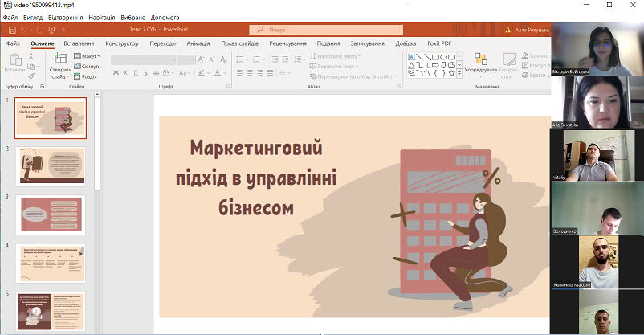Screen dimensions: 644x335
Task: Switch to the Вставлення ribbon tab
Action: click(79, 43)
